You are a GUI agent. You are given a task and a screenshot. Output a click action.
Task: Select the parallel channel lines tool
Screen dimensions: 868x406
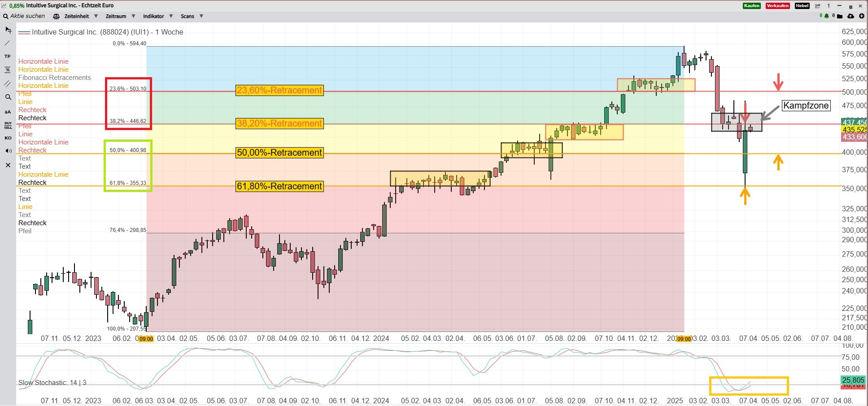point(8,83)
